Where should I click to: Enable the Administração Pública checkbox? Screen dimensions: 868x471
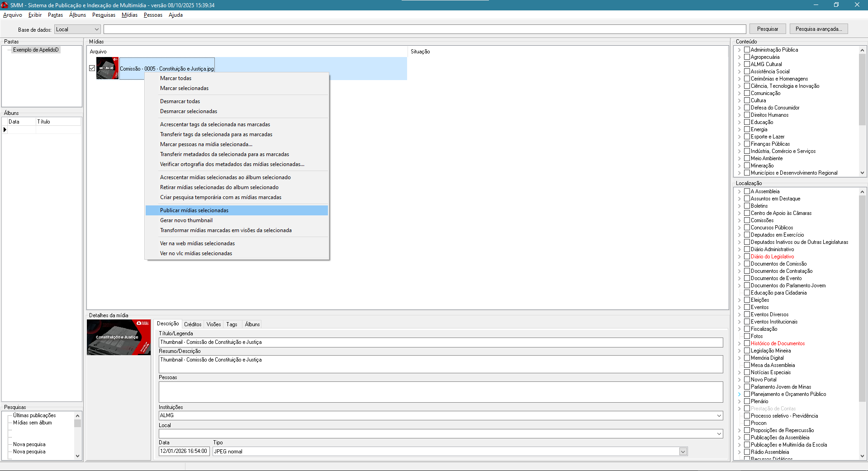[x=747, y=50]
